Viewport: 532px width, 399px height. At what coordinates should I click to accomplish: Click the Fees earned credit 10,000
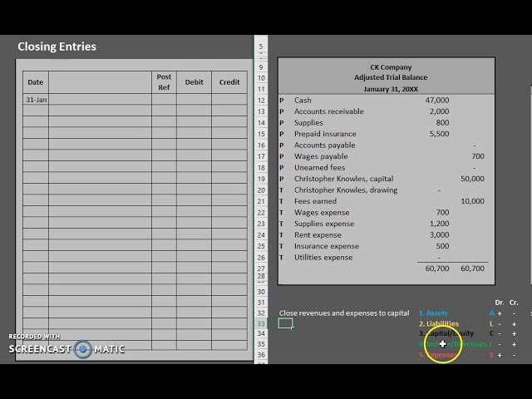(472, 201)
